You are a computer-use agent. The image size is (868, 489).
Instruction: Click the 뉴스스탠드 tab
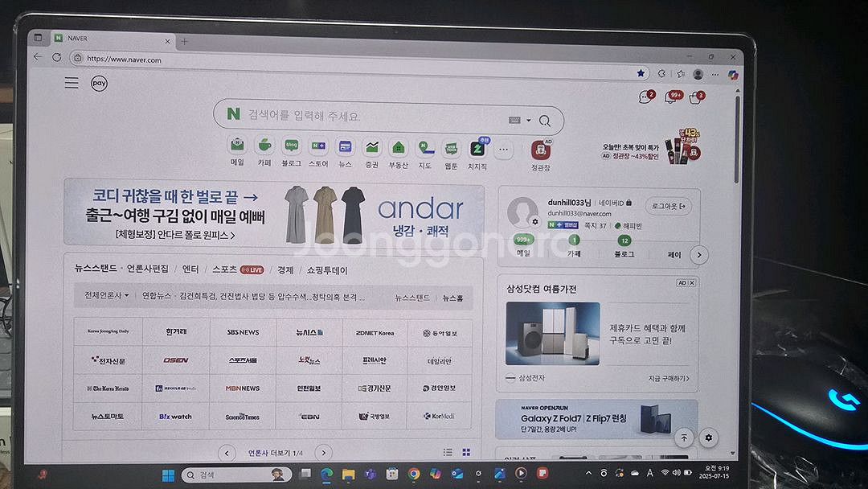[95, 268]
